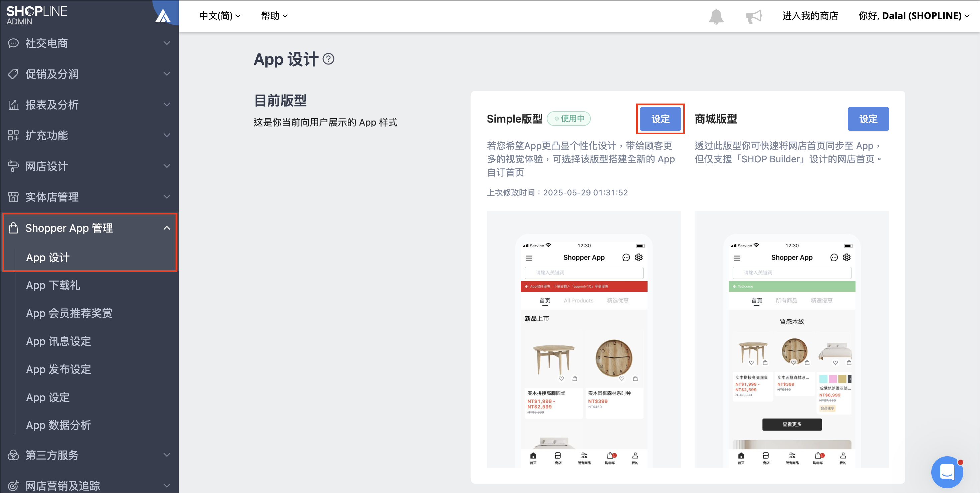980x493 pixels.
Task: Click the 所有商品 tab in 商城版型 preview
Action: tap(786, 300)
